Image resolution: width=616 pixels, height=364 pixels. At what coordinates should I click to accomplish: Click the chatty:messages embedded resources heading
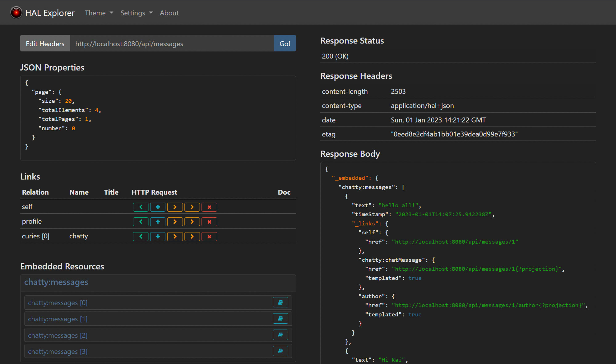56,282
